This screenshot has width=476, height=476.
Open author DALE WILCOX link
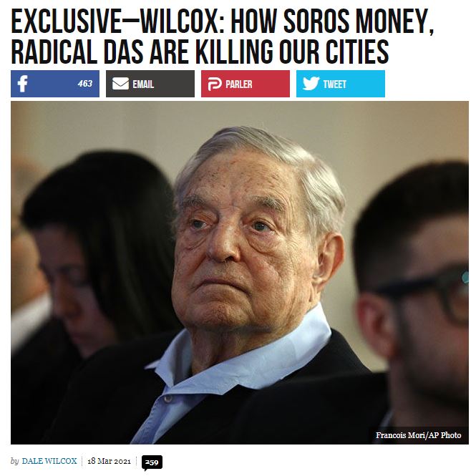[49, 461]
